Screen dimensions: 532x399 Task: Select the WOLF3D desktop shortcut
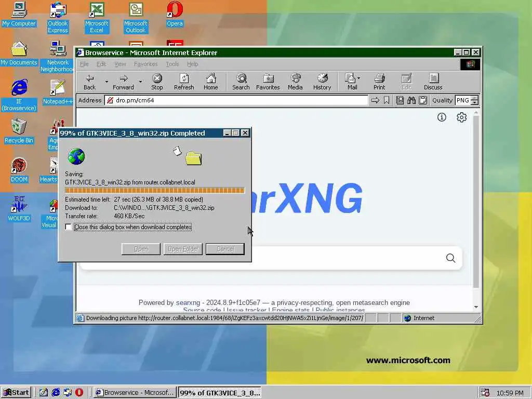(x=19, y=209)
